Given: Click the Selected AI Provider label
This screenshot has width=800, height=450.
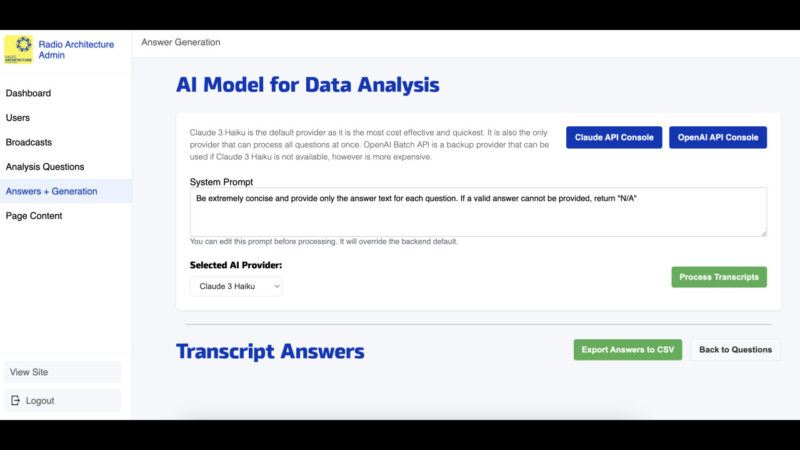Looking at the screenshot, I should pyautogui.click(x=236, y=265).
